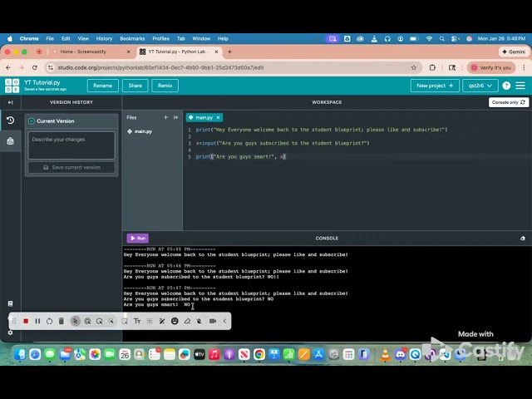The width and height of the screenshot is (532, 399).
Task: Pause the Screencastify recording
Action: (x=37, y=321)
